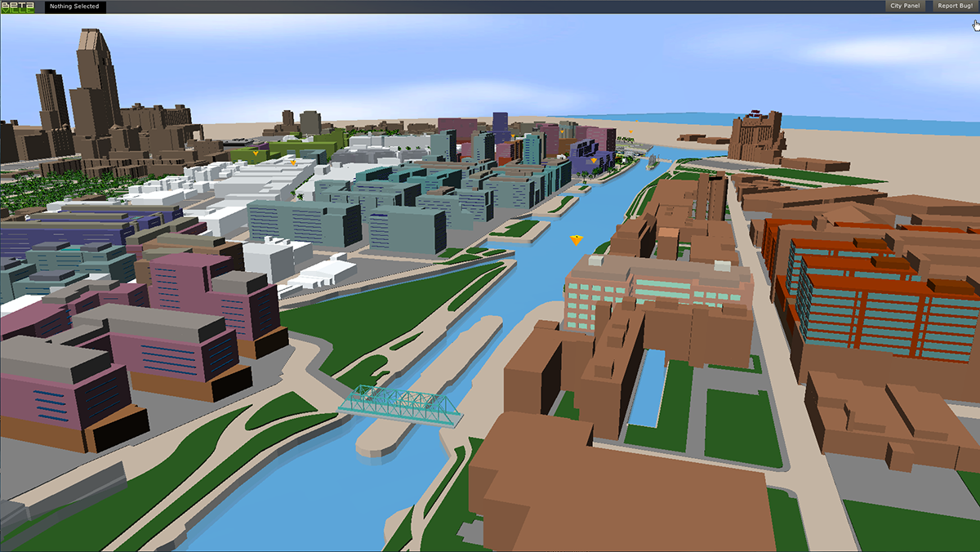
Task: Click the Report Bug! button
Action: (x=954, y=7)
